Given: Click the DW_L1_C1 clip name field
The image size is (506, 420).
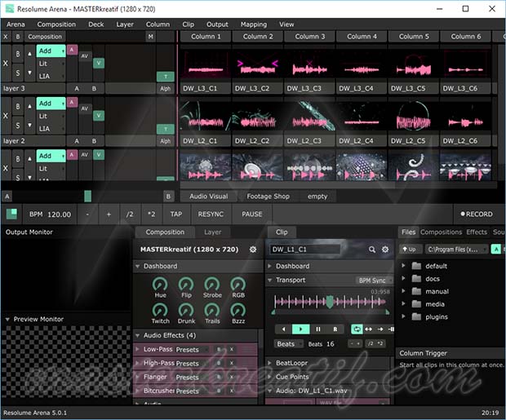Looking at the screenshot, I should pyautogui.click(x=304, y=250).
